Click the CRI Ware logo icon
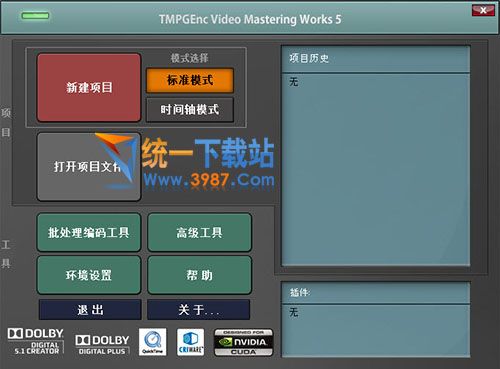The height and width of the screenshot is (369, 500). point(190,342)
